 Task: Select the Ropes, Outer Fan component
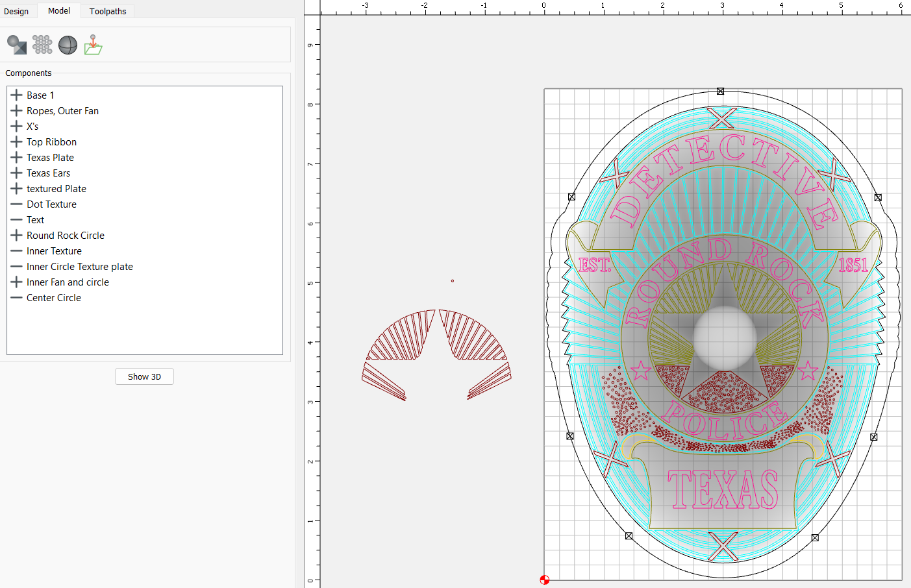click(62, 111)
